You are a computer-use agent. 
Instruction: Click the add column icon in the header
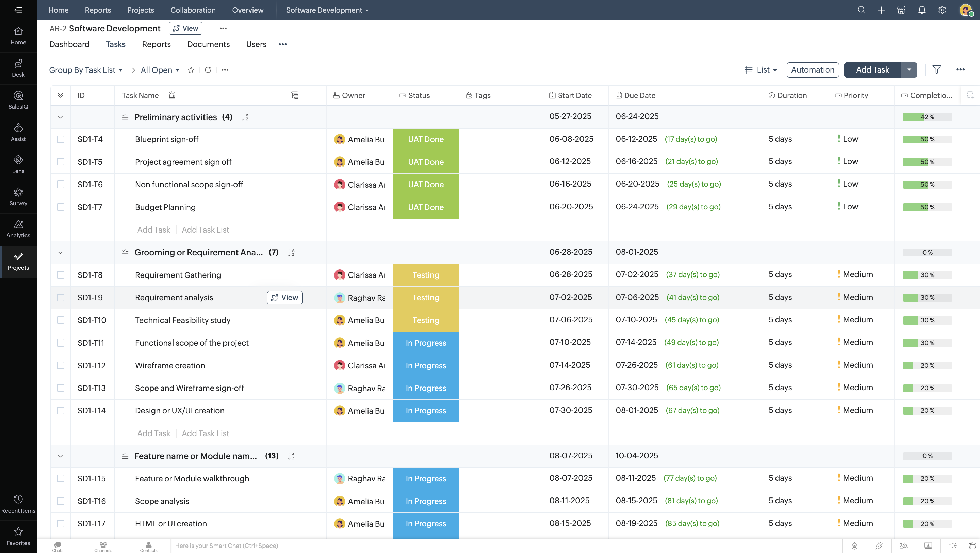point(970,95)
